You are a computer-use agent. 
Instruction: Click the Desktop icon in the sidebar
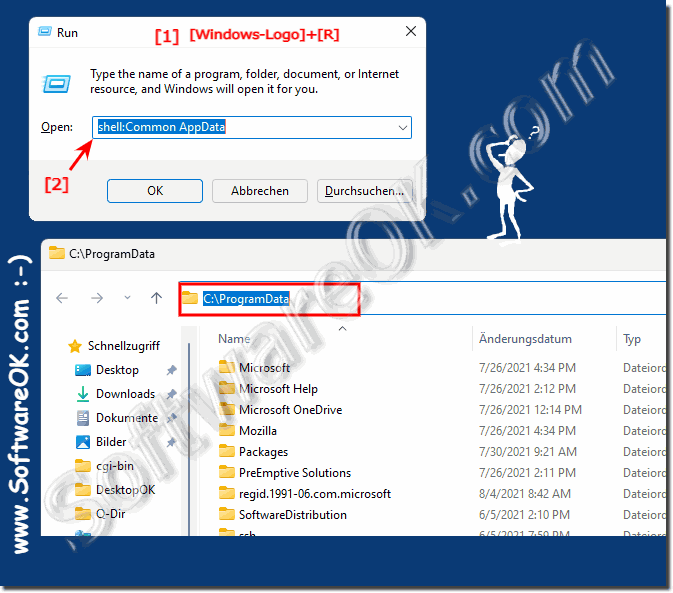tap(83, 370)
